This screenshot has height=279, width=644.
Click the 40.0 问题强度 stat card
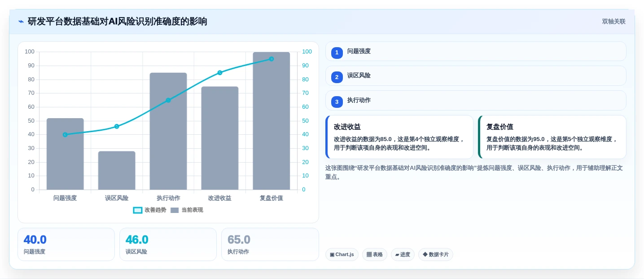pos(66,244)
